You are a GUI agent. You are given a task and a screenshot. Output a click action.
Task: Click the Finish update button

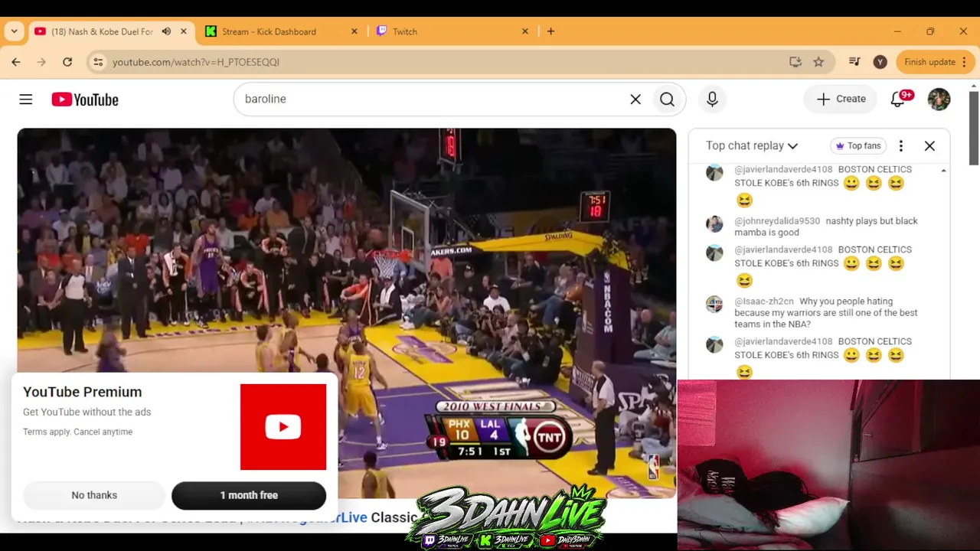click(x=929, y=62)
